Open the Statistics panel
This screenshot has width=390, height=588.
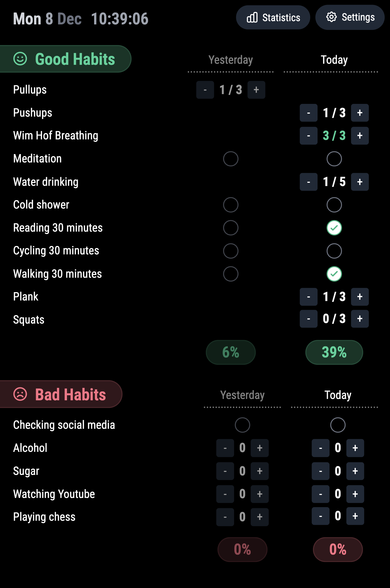click(x=273, y=17)
